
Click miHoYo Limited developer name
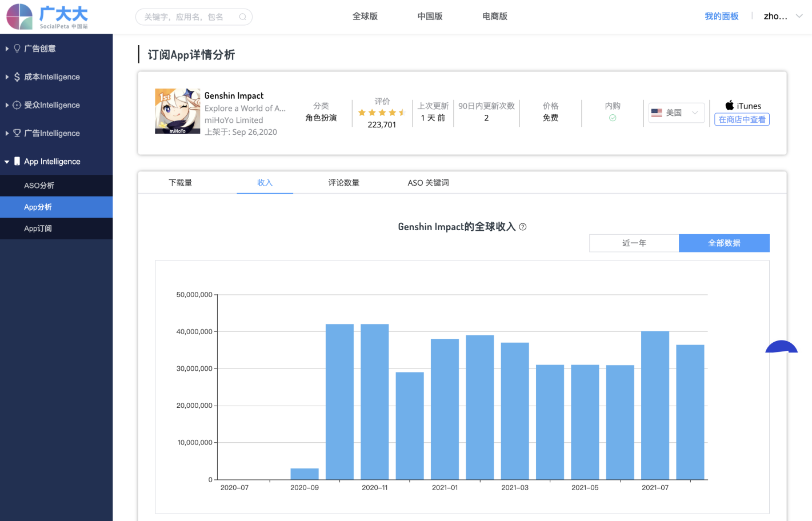(x=234, y=120)
